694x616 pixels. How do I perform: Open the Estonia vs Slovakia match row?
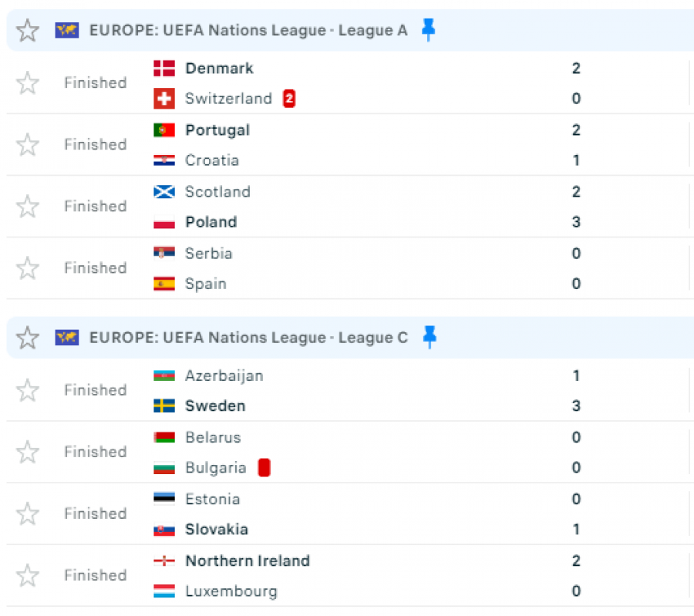[x=386, y=514]
